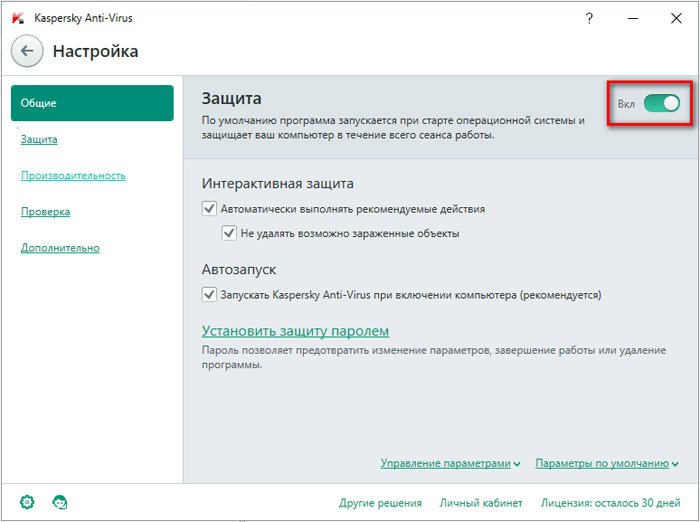Uncheck Запускать Kaspersky Anti-Virus при включении

click(209, 295)
